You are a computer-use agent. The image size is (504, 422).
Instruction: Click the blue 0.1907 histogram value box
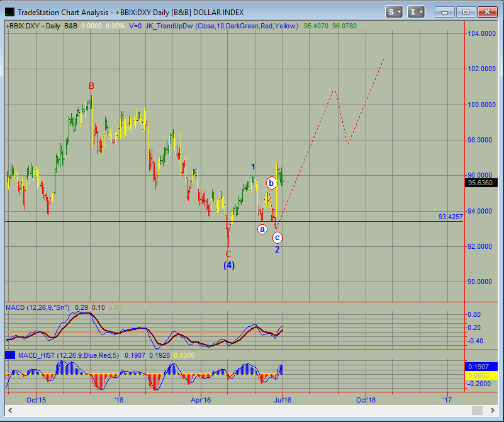pyautogui.click(x=481, y=367)
